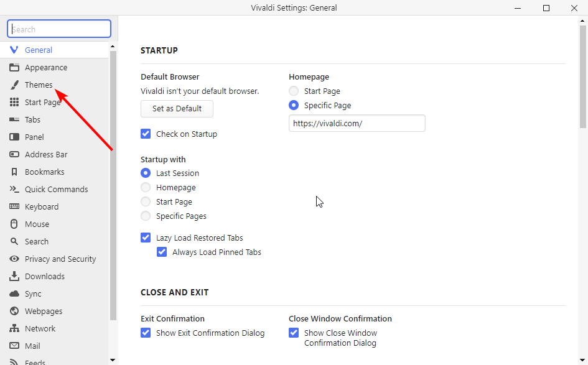Viewport: 588px width, 365px height.
Task: Select Specific Page homepage option
Action: click(x=294, y=105)
